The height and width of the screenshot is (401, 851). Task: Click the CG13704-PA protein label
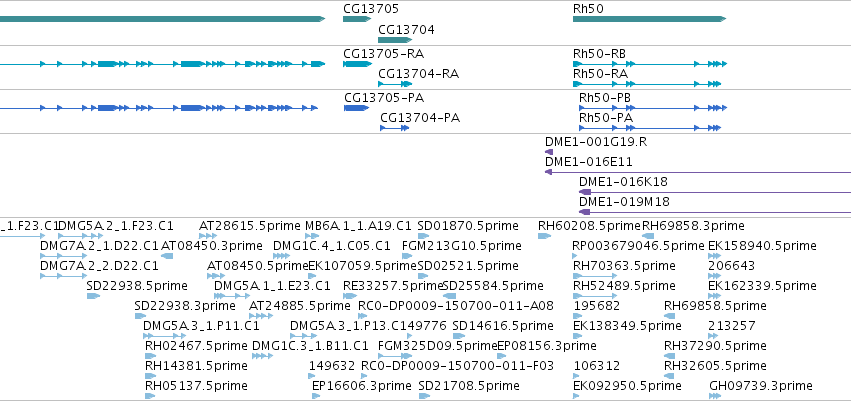pos(420,118)
